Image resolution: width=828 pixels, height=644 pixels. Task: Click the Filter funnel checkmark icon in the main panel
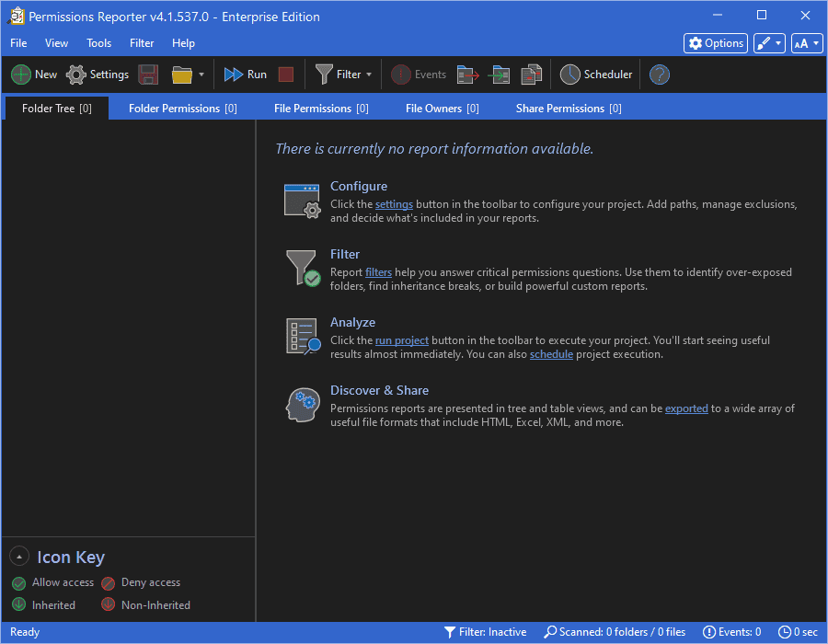click(303, 268)
